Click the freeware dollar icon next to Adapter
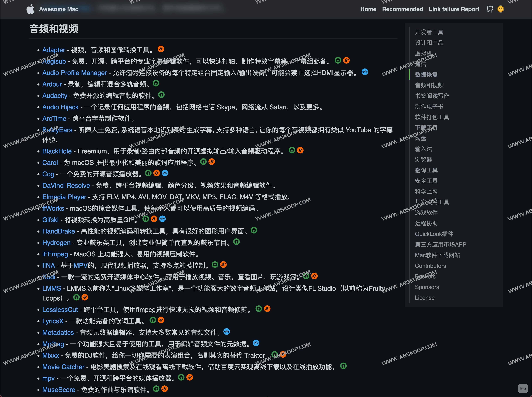The height and width of the screenshot is (397, 532). click(161, 49)
